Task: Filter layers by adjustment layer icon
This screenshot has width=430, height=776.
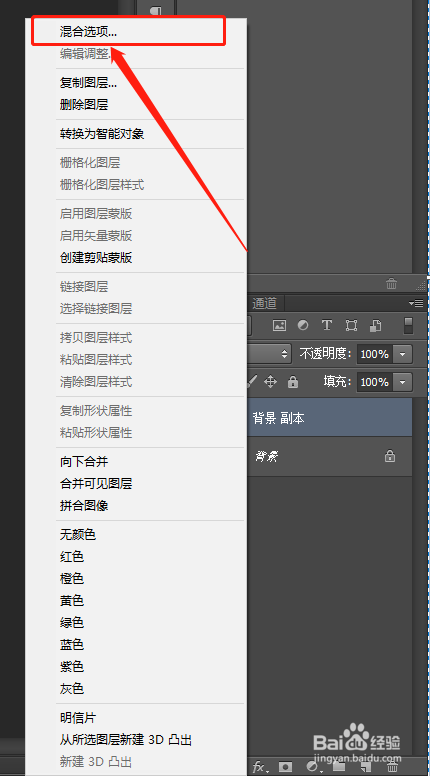Action: pyautogui.click(x=303, y=325)
